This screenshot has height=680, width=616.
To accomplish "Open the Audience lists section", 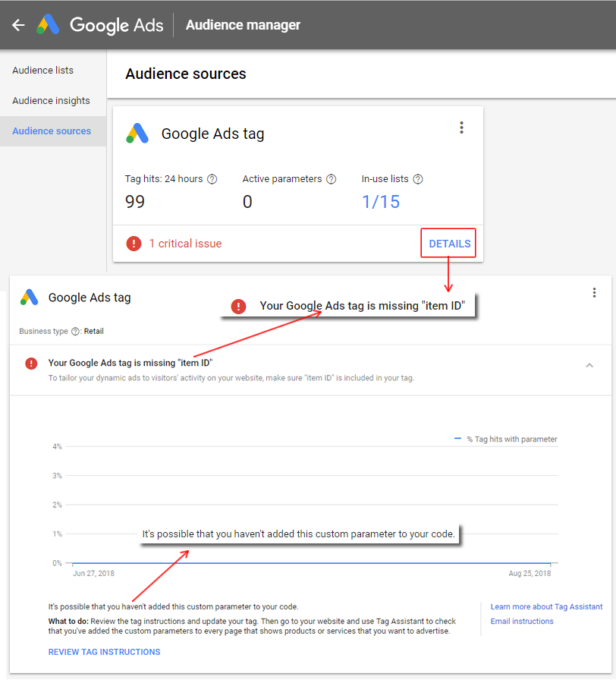I will click(43, 71).
